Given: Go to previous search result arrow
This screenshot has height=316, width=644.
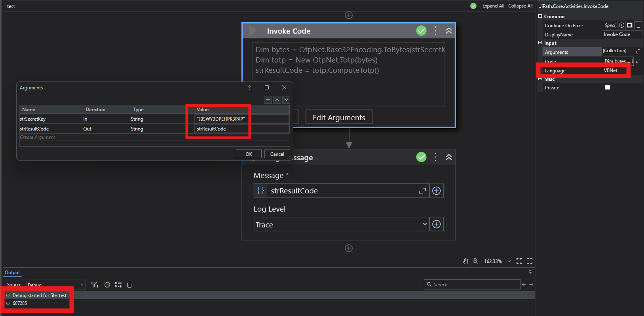Looking at the screenshot, I should pos(524,284).
